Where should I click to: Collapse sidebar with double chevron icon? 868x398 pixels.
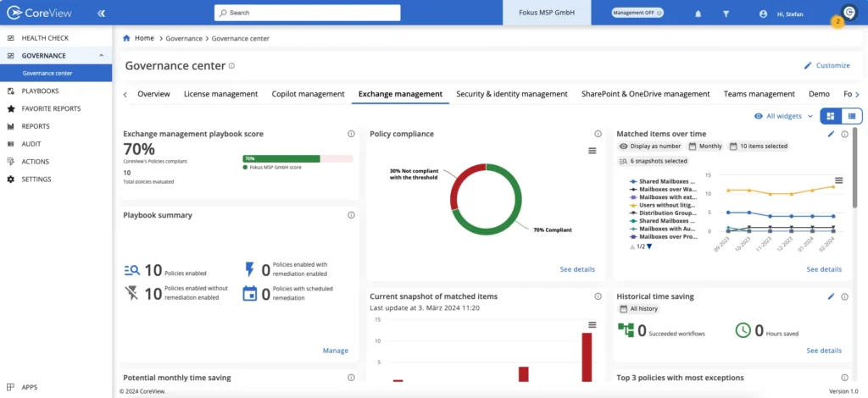coord(101,14)
